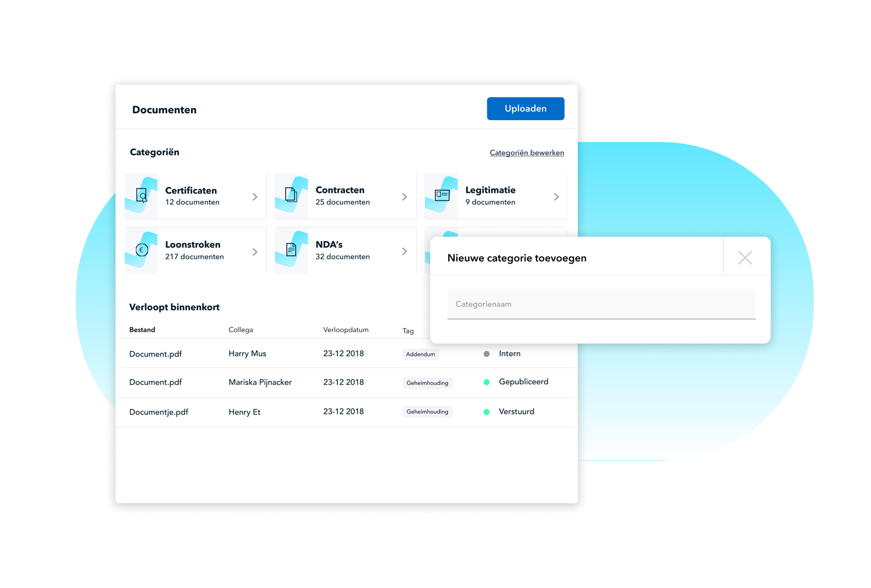Click the 23-12 2018 date for Harry Mus
The image size is (871, 588).
[x=344, y=353]
